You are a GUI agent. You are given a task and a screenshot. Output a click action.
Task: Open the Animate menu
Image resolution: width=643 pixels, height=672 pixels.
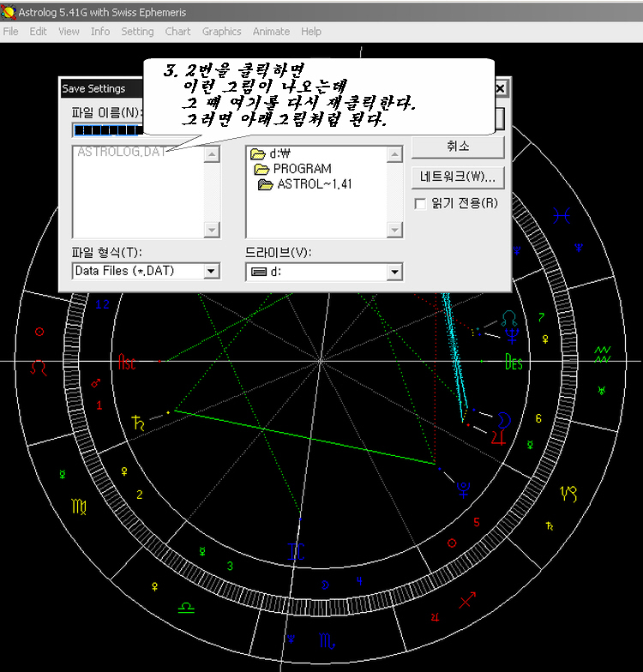[271, 32]
